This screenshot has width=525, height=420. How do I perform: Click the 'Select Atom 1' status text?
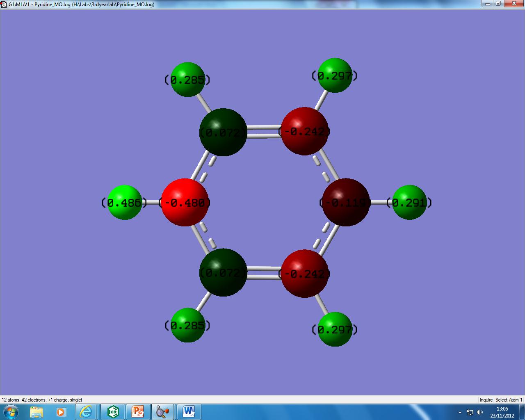click(509, 400)
